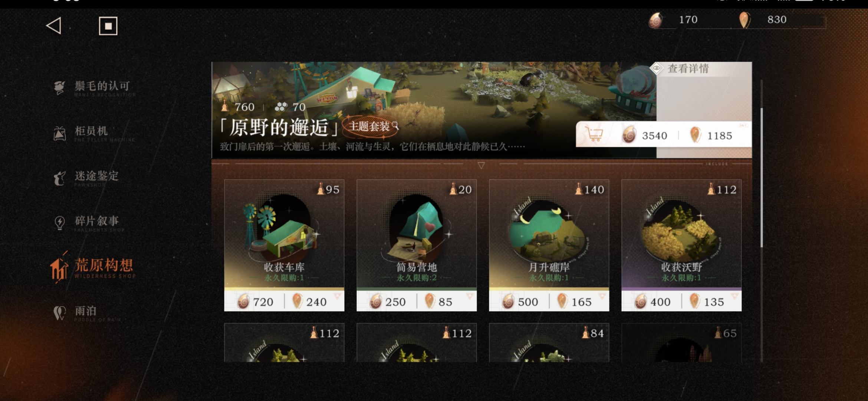Collapse the set with the down triangle

point(481,165)
